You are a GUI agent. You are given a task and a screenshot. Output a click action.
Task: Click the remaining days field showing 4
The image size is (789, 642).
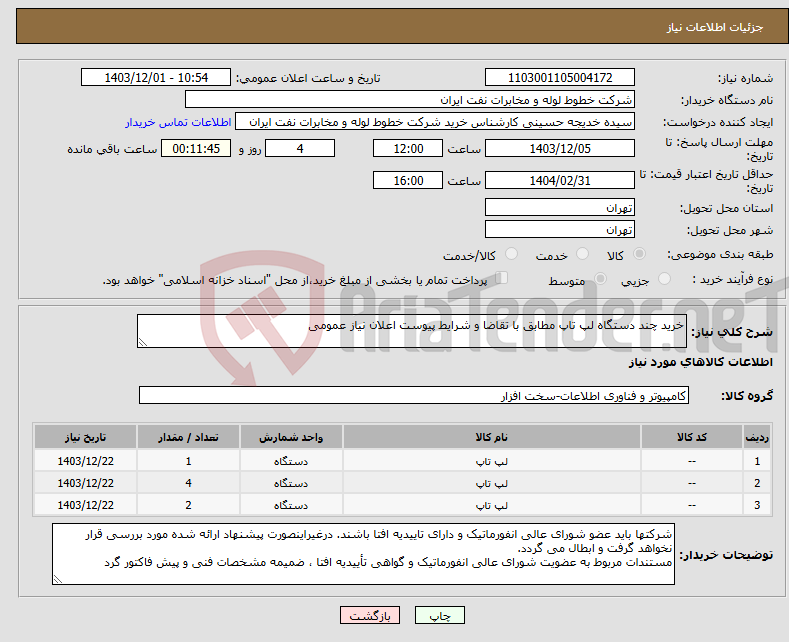300,148
